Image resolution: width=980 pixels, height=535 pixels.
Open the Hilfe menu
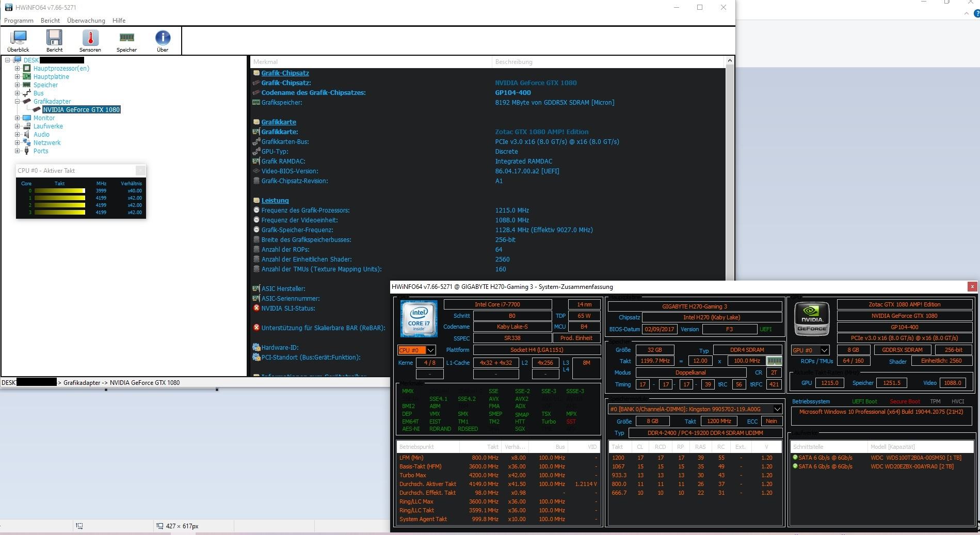[119, 21]
